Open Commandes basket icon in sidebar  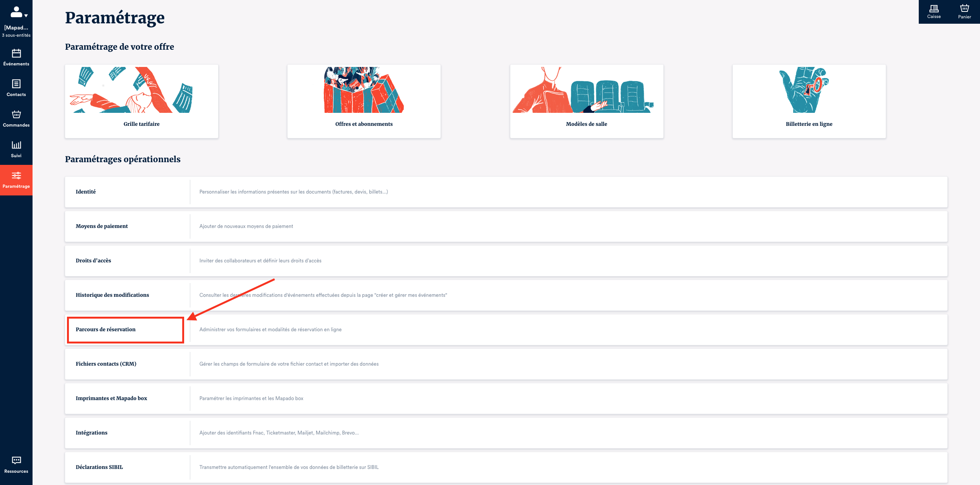click(16, 115)
